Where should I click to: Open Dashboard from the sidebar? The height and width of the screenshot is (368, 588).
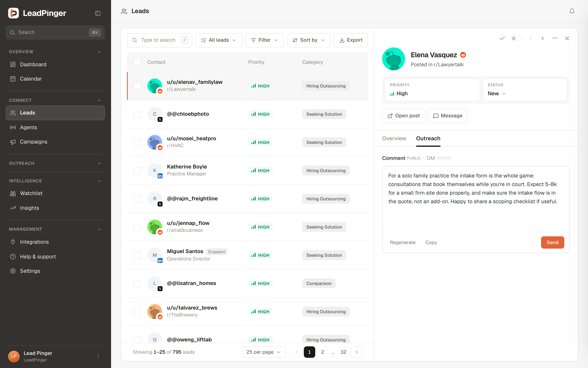point(55,64)
